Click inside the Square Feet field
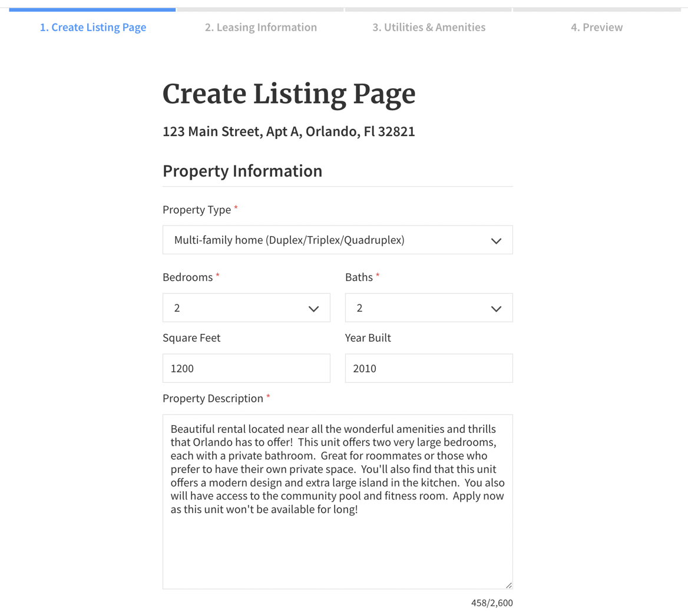The width and height of the screenshot is (688, 616). coord(246,367)
